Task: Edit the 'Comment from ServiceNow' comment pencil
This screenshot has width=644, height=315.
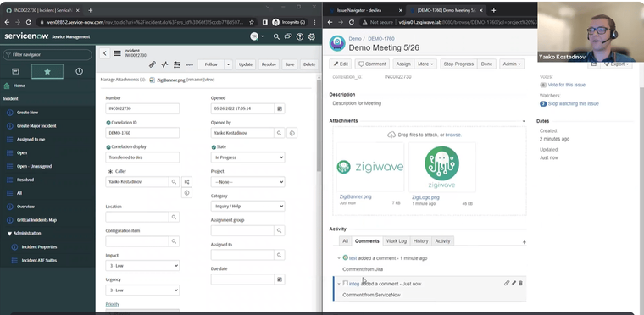Action: [x=514, y=283]
